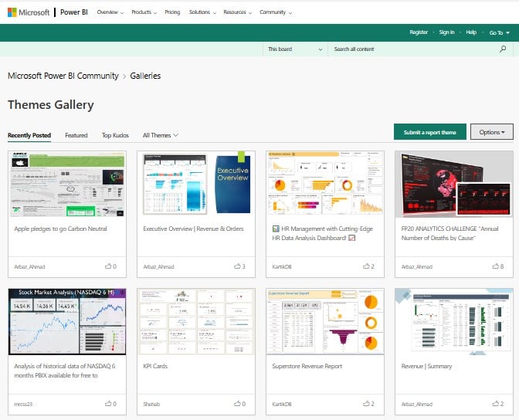
Task: Click the Sign in link
Action: click(446, 32)
